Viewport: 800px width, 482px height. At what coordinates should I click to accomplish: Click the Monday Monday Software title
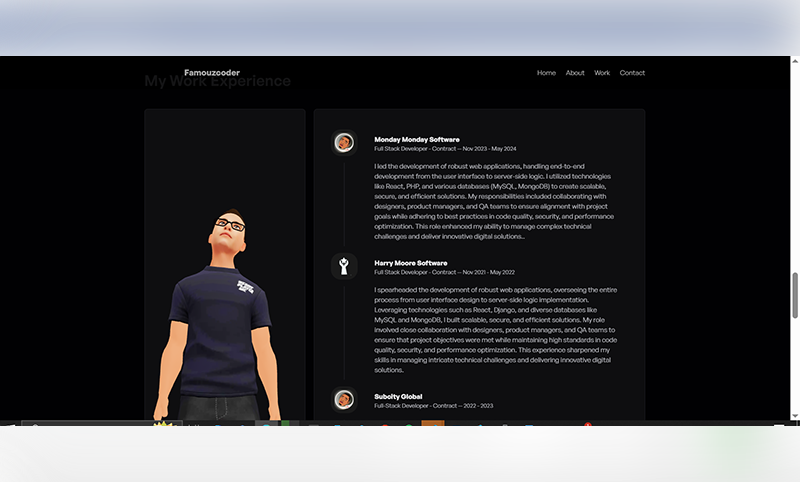coord(417,139)
